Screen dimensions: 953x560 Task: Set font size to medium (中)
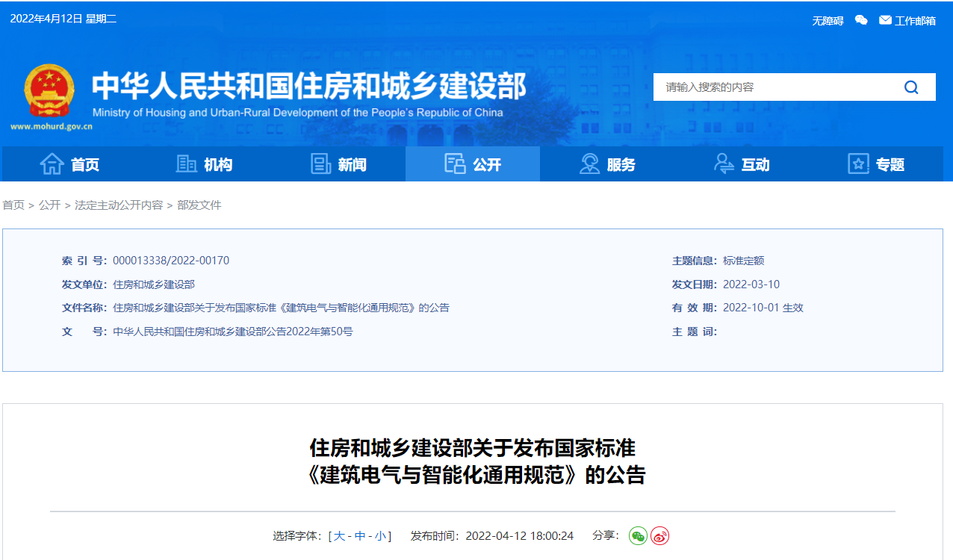360,536
